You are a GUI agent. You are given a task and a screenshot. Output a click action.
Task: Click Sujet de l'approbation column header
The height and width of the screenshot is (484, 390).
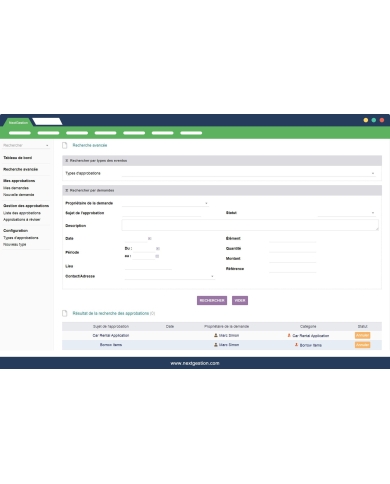pyautogui.click(x=111, y=326)
